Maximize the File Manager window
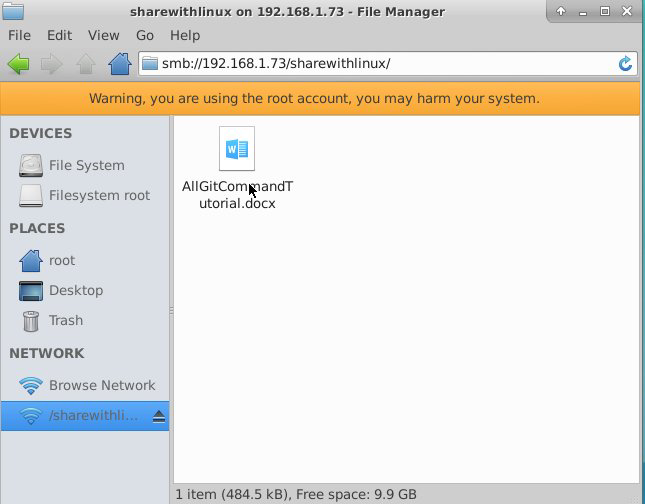Screen dimensions: 645x504 (605, 11)
